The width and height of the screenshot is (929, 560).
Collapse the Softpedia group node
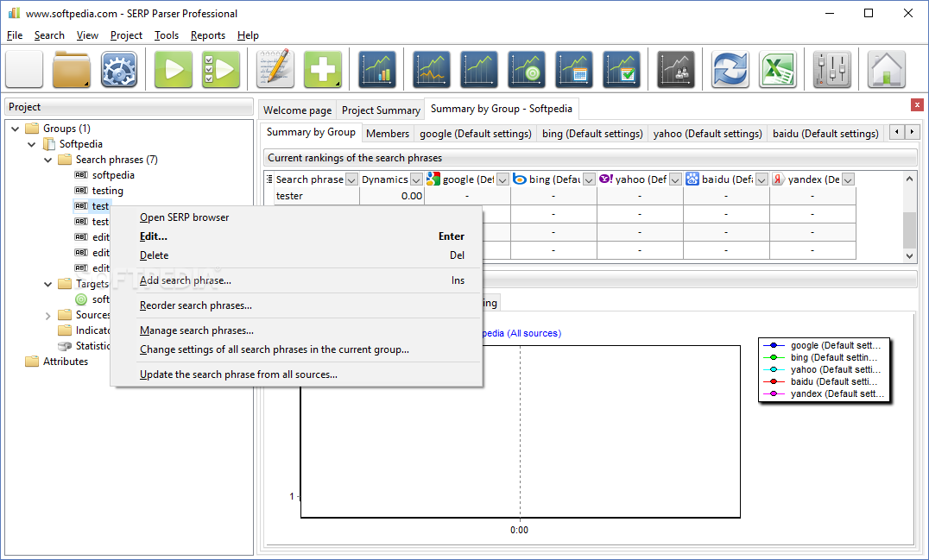[32, 144]
